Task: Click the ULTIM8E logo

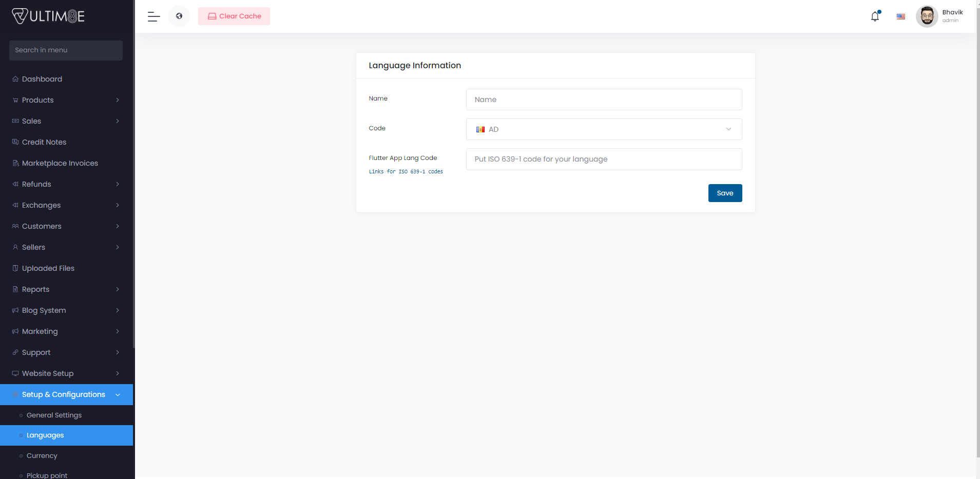Action: 48,16
